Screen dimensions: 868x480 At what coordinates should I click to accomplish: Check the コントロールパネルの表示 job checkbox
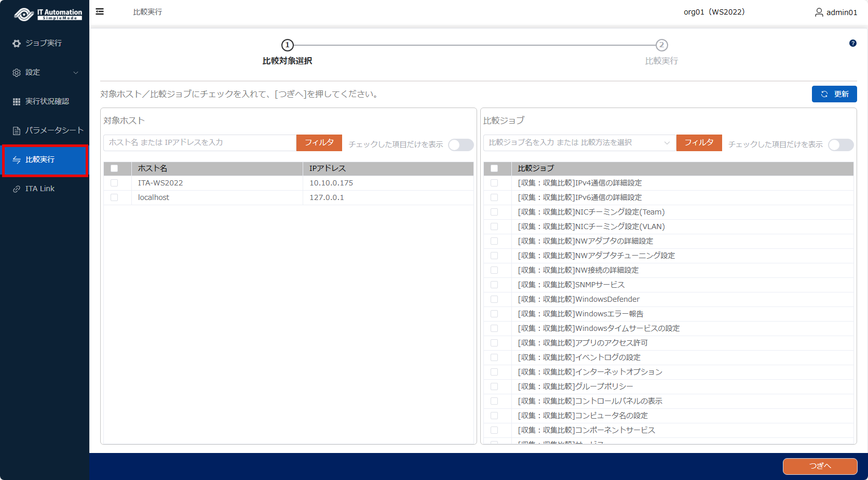pos(494,401)
